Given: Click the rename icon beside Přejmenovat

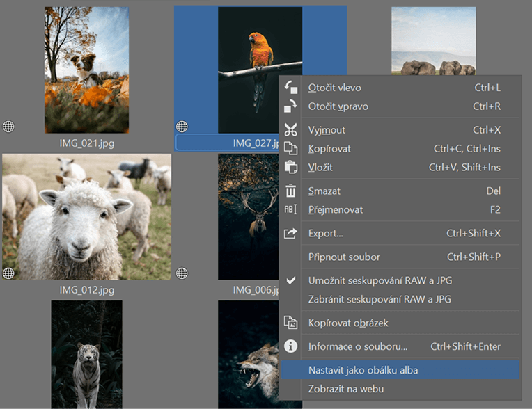Looking at the screenshot, I should point(291,210).
